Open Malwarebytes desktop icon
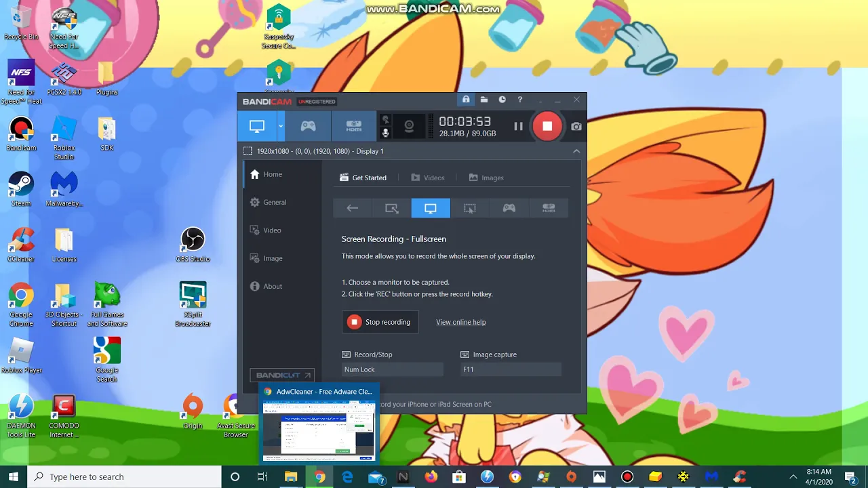Viewport: 868px width, 488px height. click(x=64, y=189)
